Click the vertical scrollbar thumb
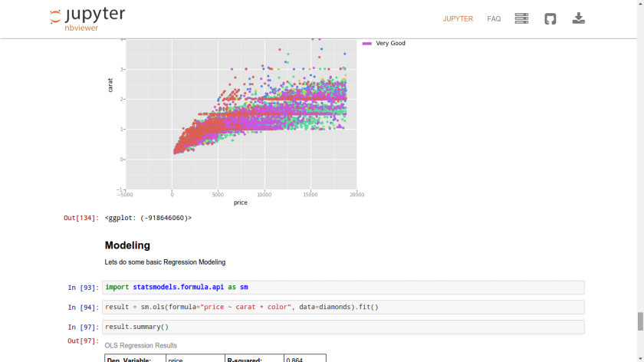Image resolution: width=644 pixels, height=362 pixels. pos(639,321)
